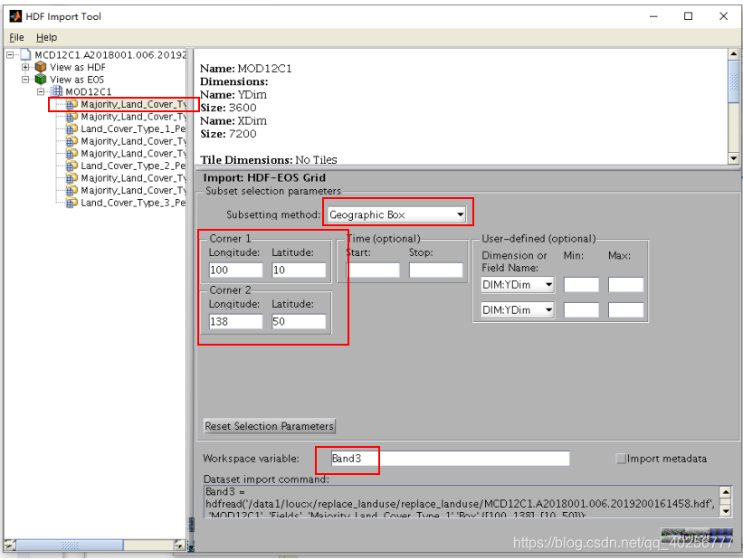The image size is (743, 560).
Task: Collapse the MCD12C1 file root node
Action: (x=11, y=55)
